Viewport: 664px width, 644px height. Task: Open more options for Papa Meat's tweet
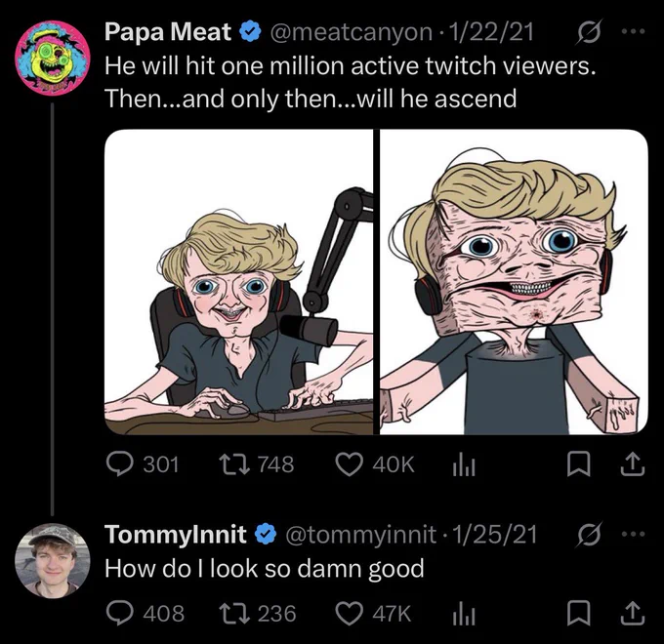633,31
